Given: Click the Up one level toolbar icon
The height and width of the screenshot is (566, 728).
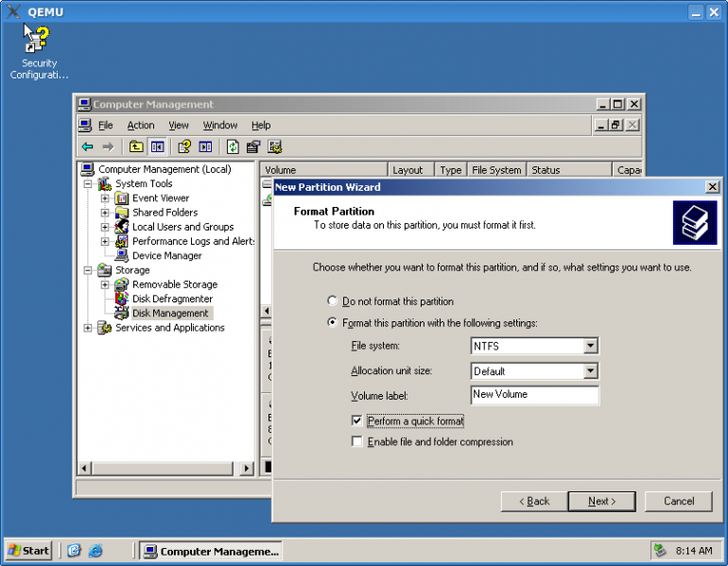Looking at the screenshot, I should coord(136,146).
